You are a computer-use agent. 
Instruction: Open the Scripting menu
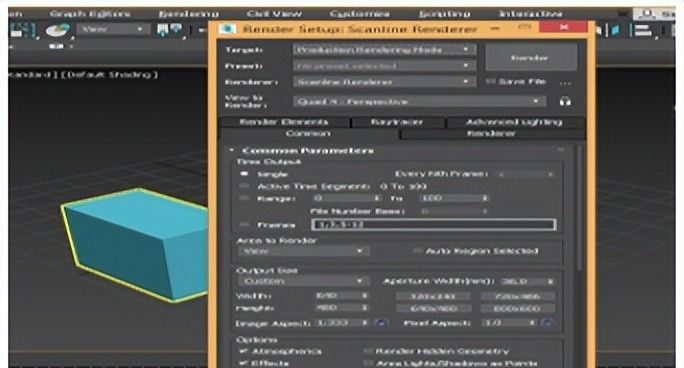[444, 14]
